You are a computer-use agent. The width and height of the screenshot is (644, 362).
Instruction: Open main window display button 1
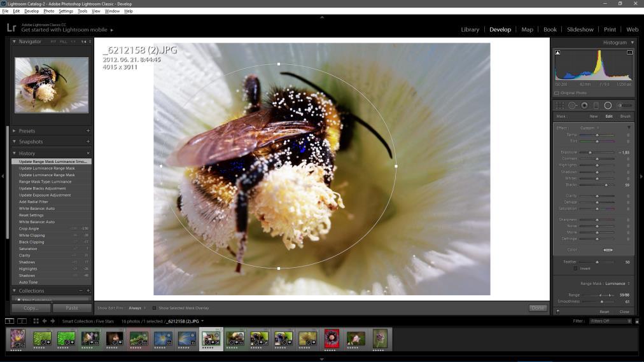[10, 321]
